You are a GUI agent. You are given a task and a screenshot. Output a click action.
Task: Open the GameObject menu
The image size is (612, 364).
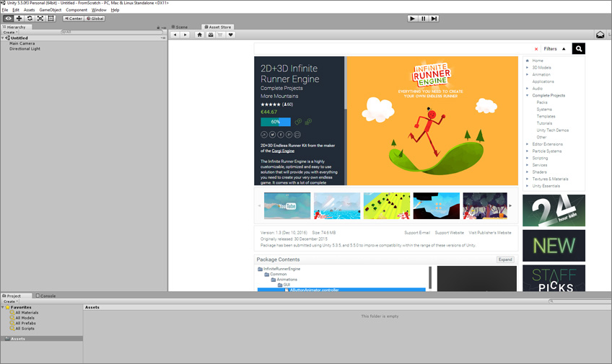tap(50, 10)
